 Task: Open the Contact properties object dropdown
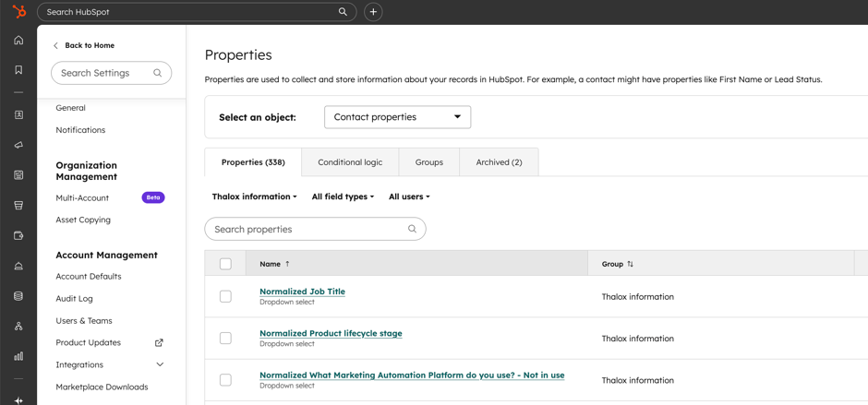[397, 117]
